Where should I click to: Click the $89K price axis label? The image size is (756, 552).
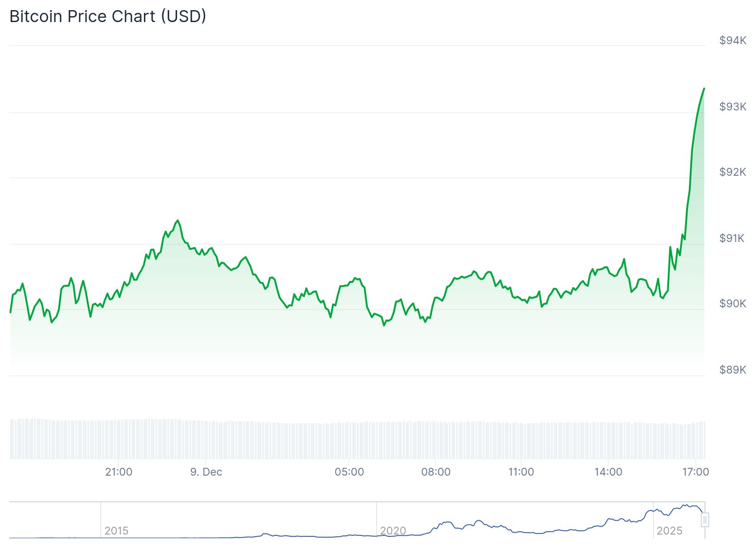[733, 370]
